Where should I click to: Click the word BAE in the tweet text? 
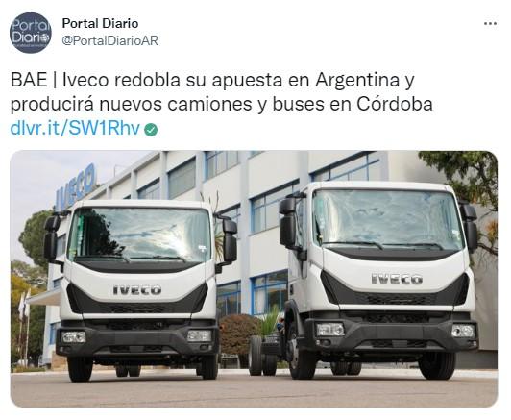(29, 80)
